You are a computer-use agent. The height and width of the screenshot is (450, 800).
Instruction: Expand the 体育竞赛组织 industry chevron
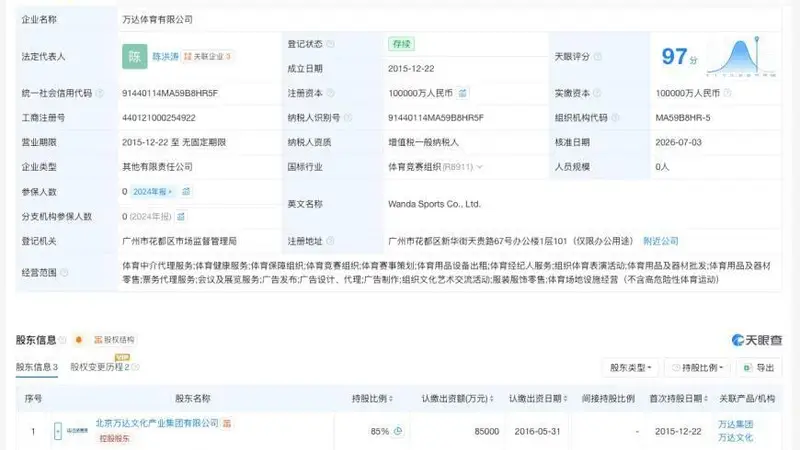[480, 167]
